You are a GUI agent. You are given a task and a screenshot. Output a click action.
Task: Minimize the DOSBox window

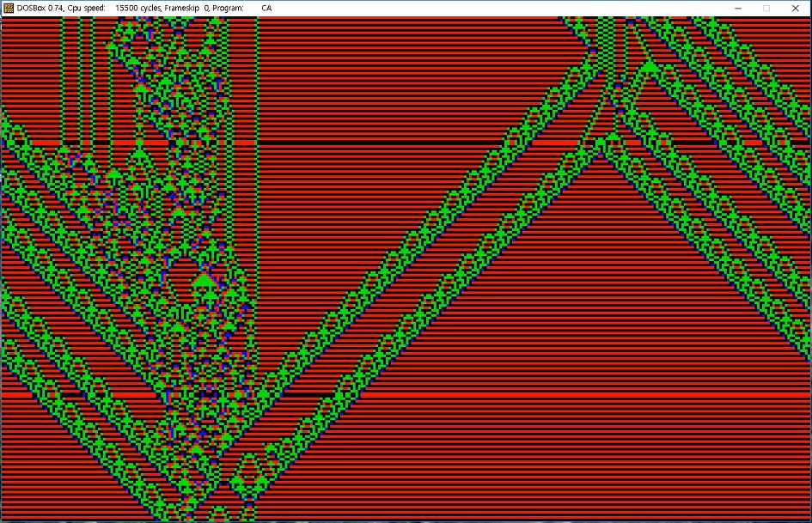coord(738,9)
